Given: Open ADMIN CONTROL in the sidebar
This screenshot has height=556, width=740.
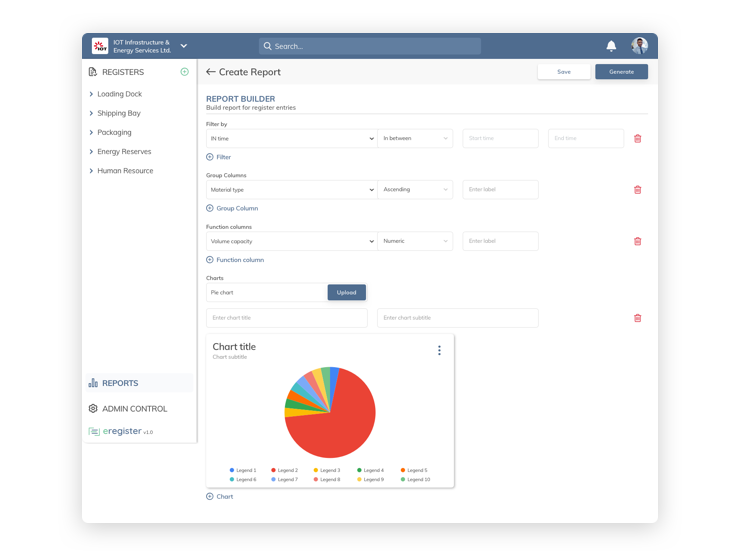Looking at the screenshot, I should [135, 409].
